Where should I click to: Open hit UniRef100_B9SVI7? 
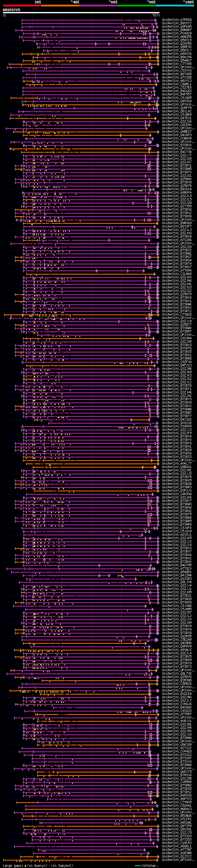click(177, 23)
